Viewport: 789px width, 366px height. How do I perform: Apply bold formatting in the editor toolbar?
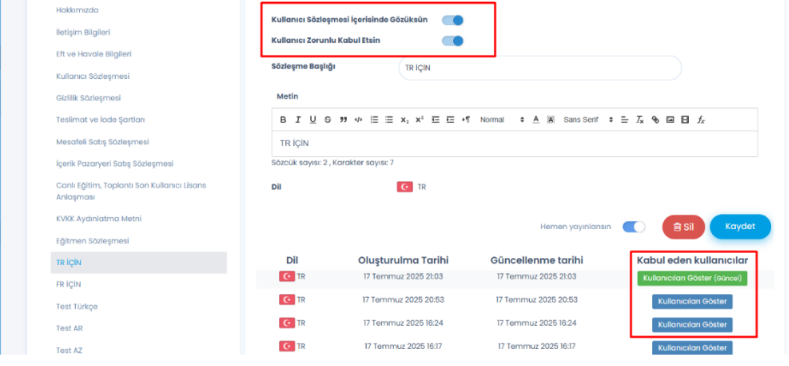click(283, 120)
